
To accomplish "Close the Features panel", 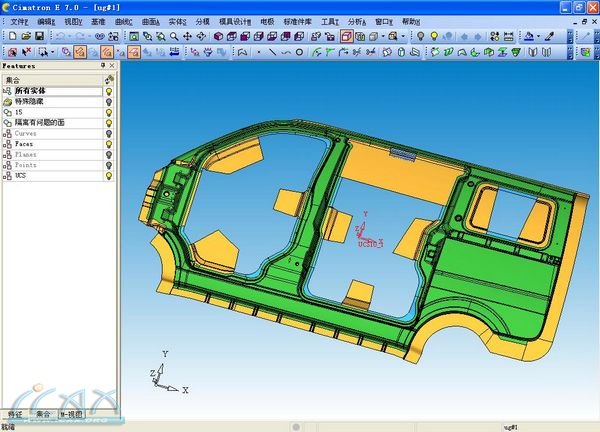I will (112, 65).
